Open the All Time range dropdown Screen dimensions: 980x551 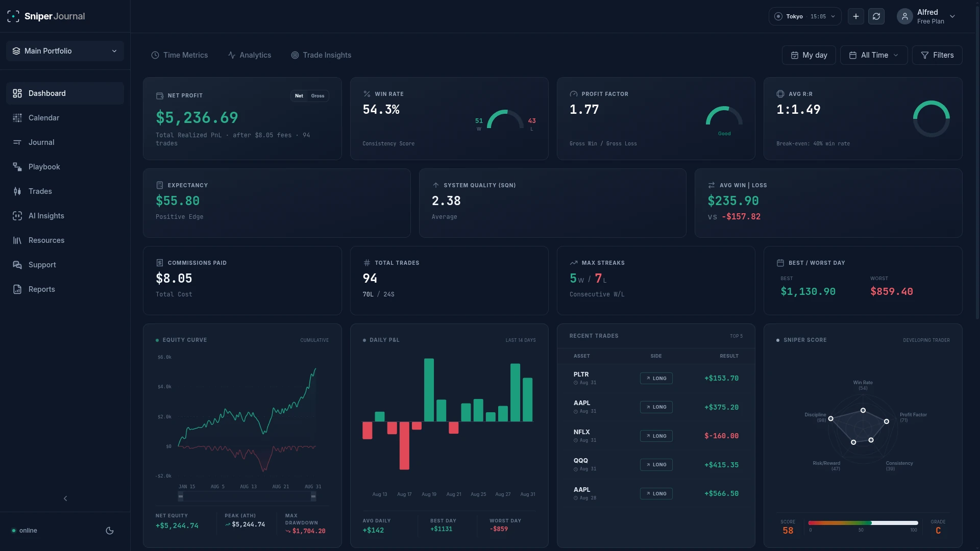pyautogui.click(x=874, y=55)
